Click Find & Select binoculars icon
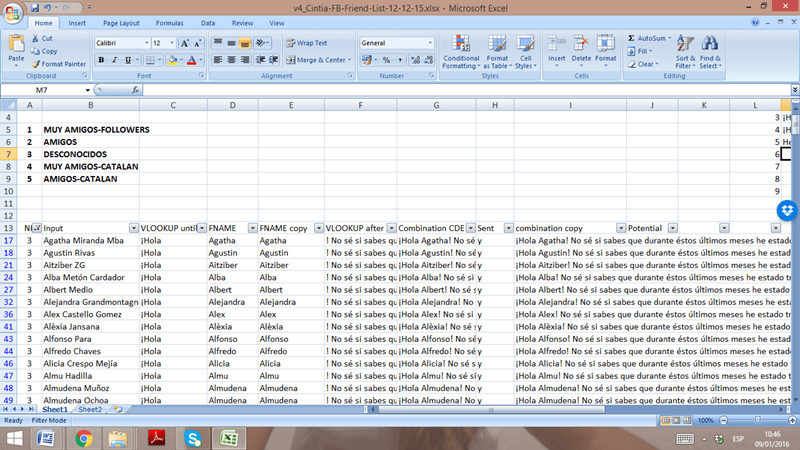Viewport: 800px width, 450px height. point(710,54)
